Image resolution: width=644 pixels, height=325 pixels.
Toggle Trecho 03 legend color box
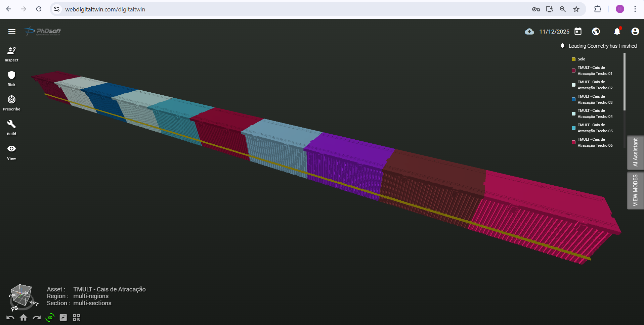click(573, 99)
